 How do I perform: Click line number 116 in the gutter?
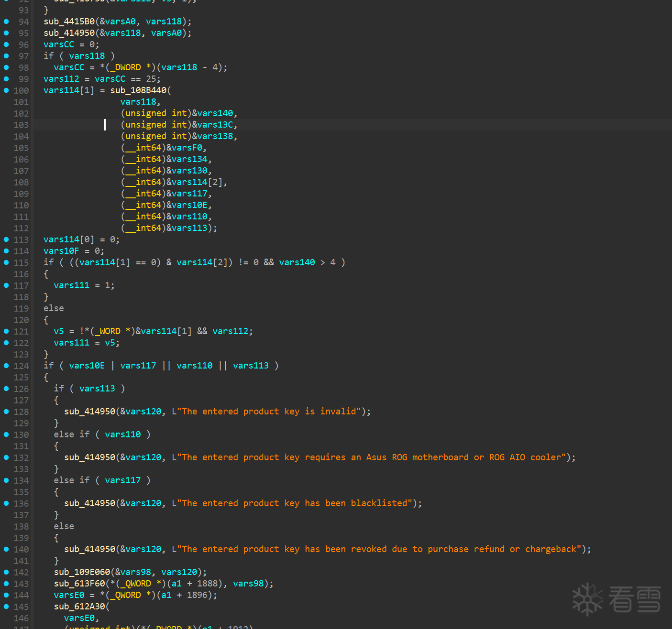pos(21,274)
